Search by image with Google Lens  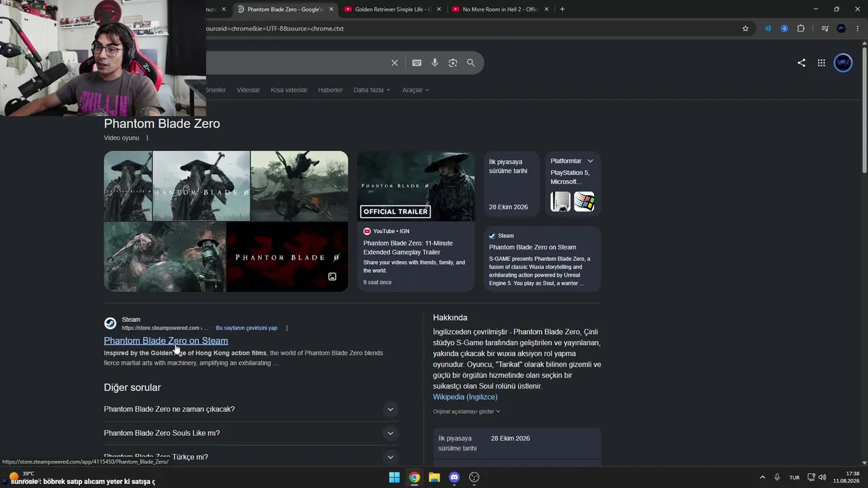pos(453,63)
